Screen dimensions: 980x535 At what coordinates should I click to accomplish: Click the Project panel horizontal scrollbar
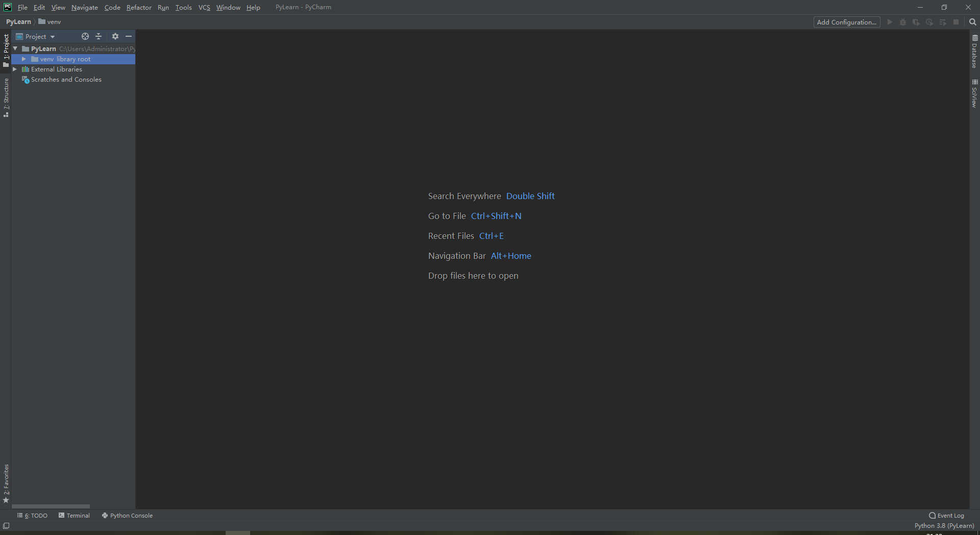51,506
